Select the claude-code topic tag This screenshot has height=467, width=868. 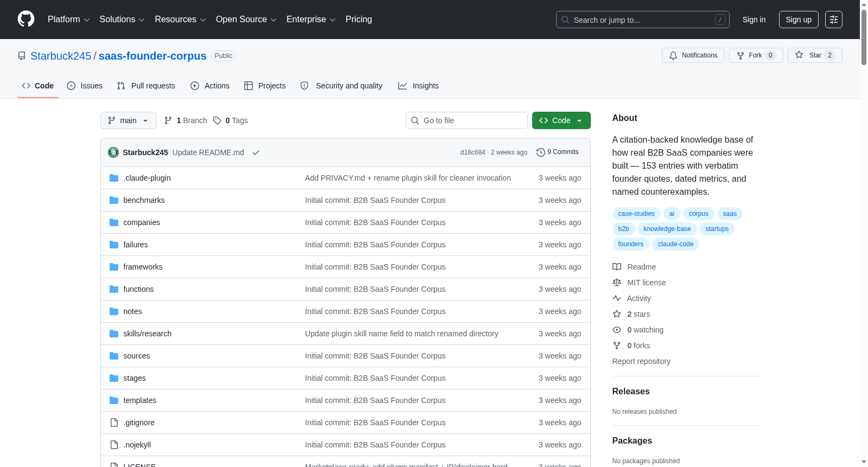(x=676, y=244)
